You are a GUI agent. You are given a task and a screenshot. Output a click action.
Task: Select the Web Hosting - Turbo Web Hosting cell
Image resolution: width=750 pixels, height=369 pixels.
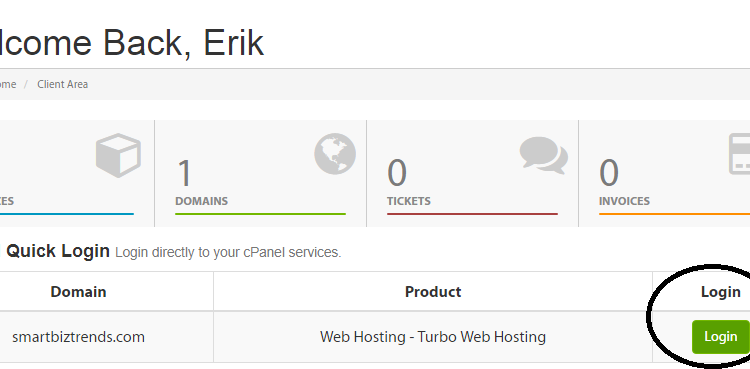433,337
